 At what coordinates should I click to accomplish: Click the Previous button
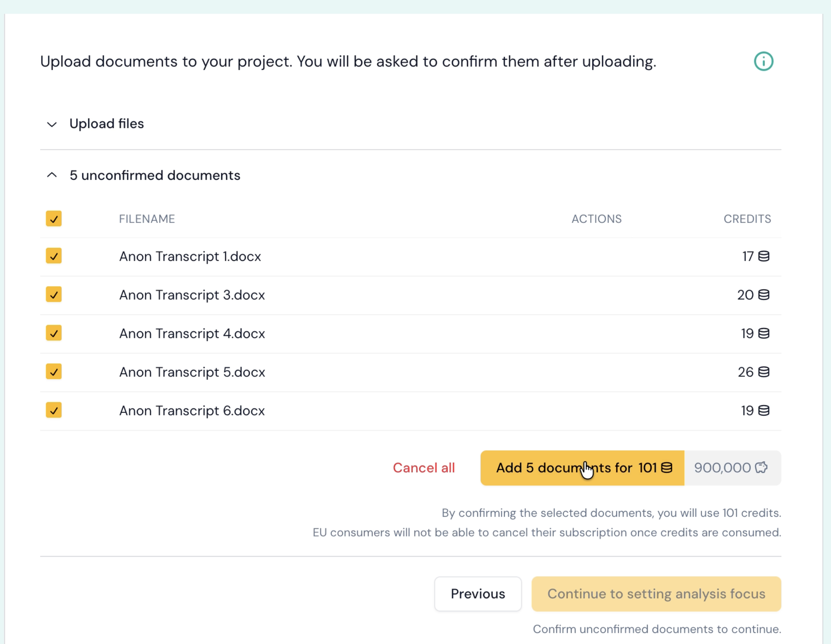click(x=478, y=594)
